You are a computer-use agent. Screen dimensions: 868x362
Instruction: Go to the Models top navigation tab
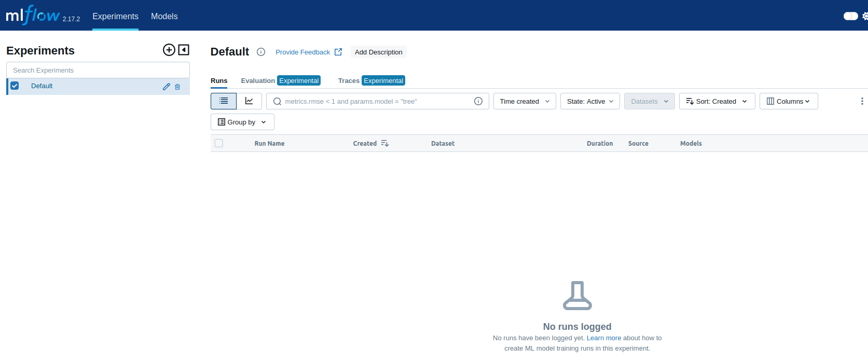[x=164, y=16]
